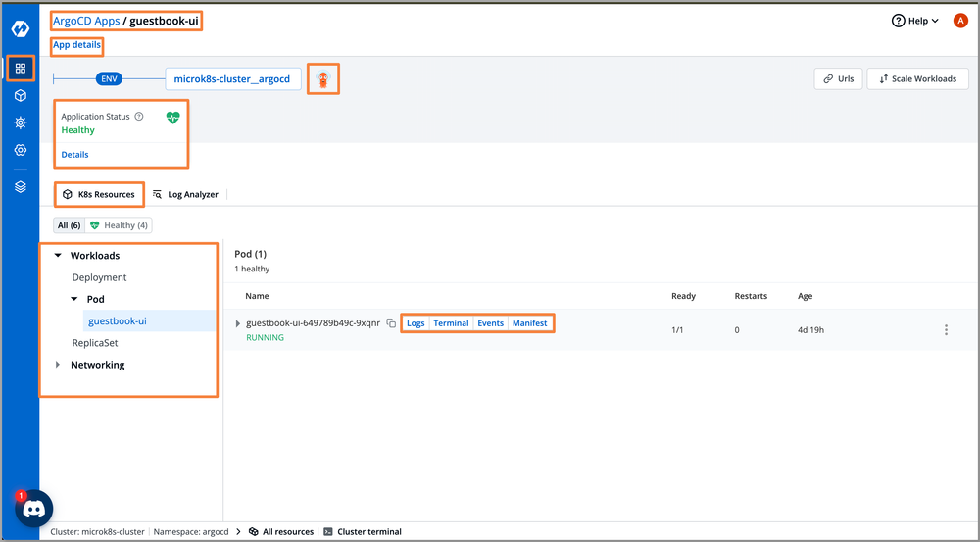Click the stacked layers icon in sidebar
980x542 pixels.
tap(20, 186)
